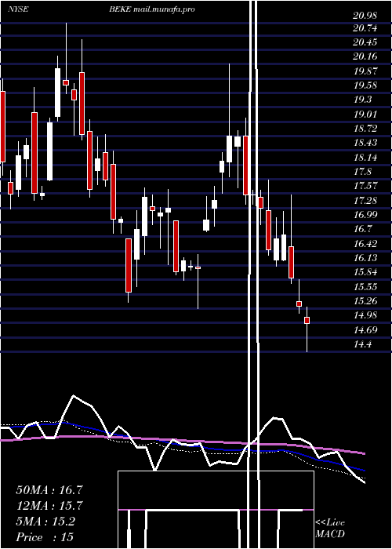Click the 20.45 price axis label
Screen dimensions: 392x549
pyautogui.click(x=365, y=42)
